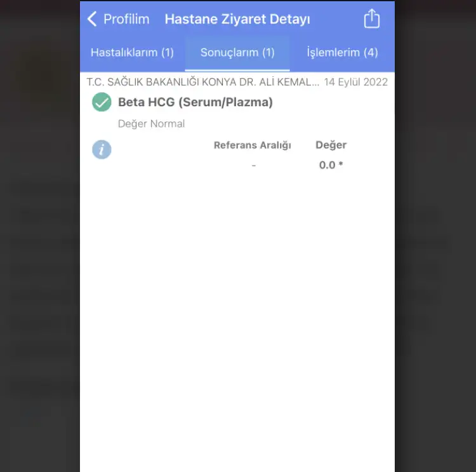The image size is (476, 472).
Task: Tap the dimmed background left of panel
Action: click(x=40, y=237)
